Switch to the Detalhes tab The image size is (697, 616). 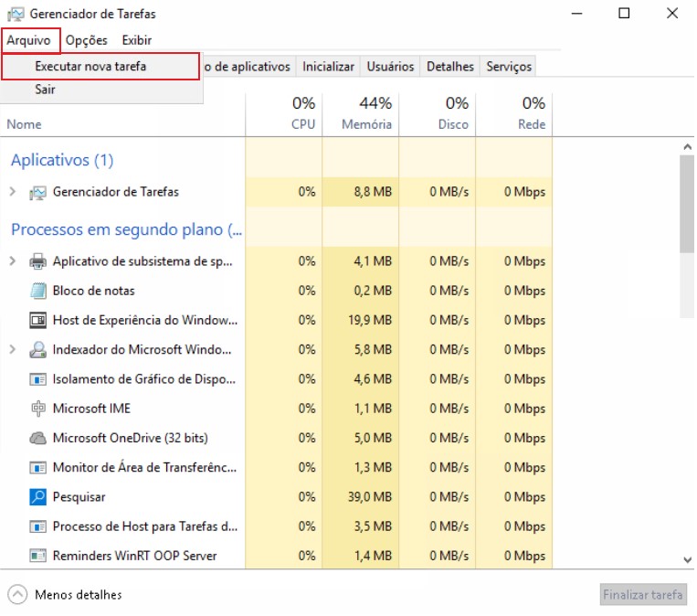click(x=450, y=67)
